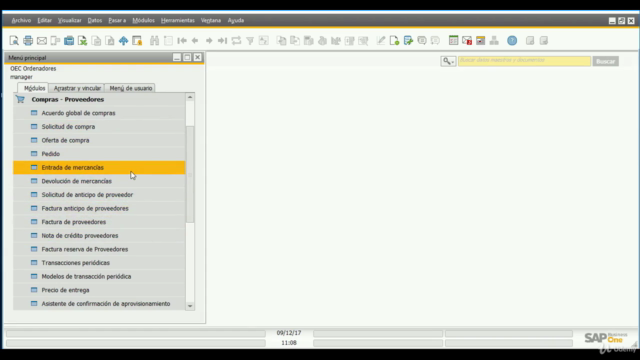Click the blue Help question mark icon

[512, 40]
